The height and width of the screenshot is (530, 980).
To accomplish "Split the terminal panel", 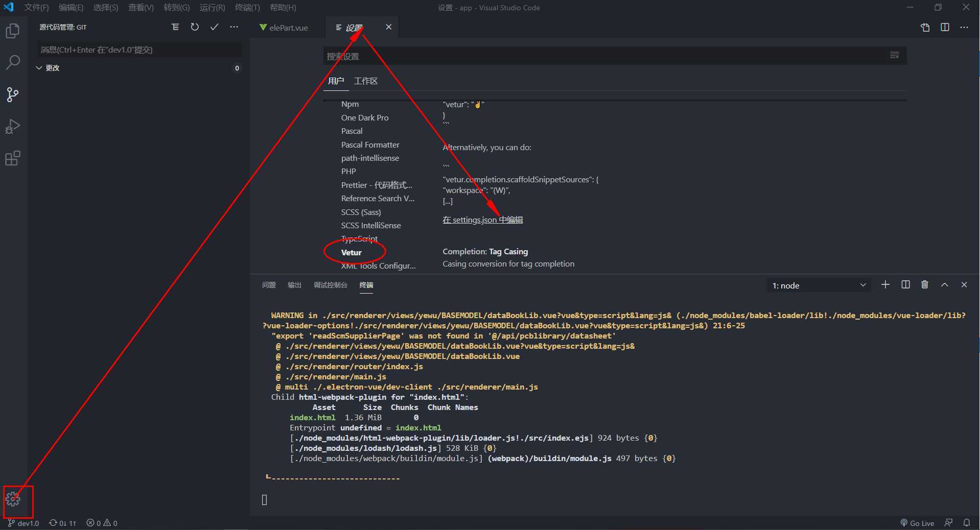I will tap(905, 284).
